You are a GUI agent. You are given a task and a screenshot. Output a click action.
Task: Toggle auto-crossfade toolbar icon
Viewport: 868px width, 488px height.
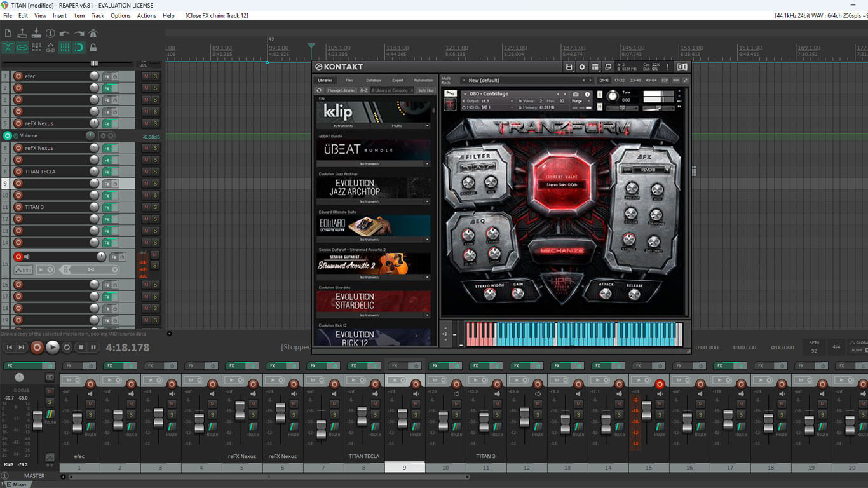click(x=8, y=47)
